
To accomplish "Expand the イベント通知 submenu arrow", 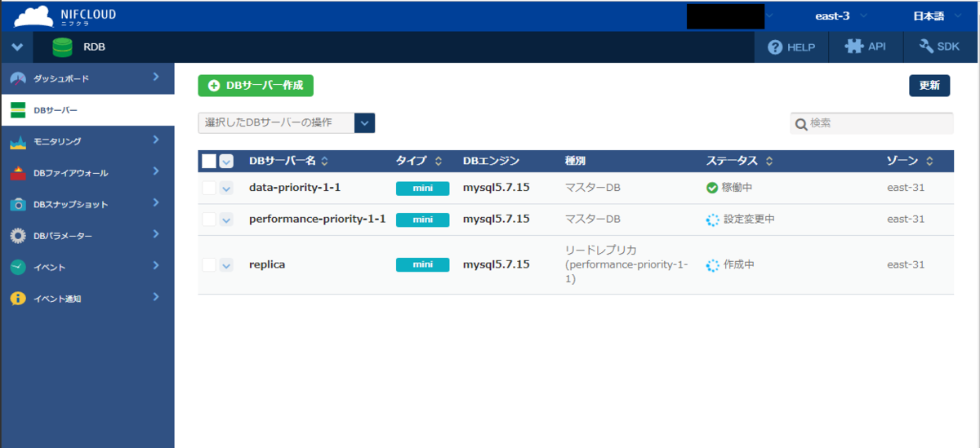I will click(x=156, y=297).
